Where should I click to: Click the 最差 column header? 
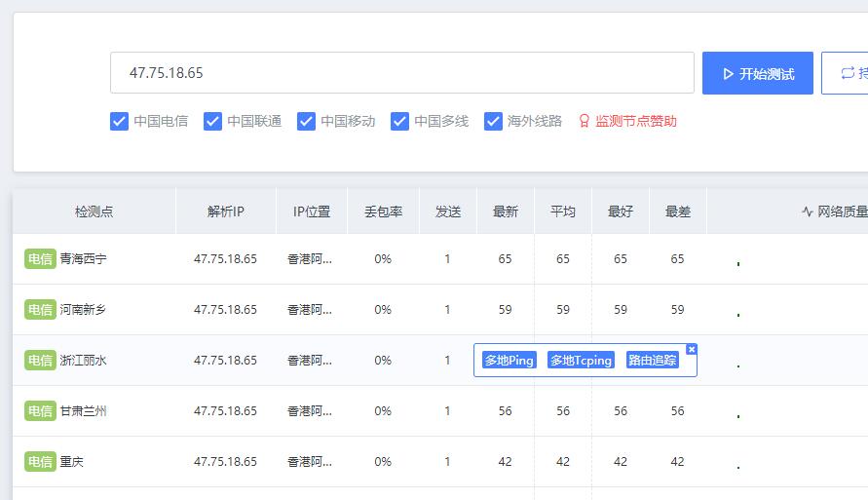pos(678,212)
